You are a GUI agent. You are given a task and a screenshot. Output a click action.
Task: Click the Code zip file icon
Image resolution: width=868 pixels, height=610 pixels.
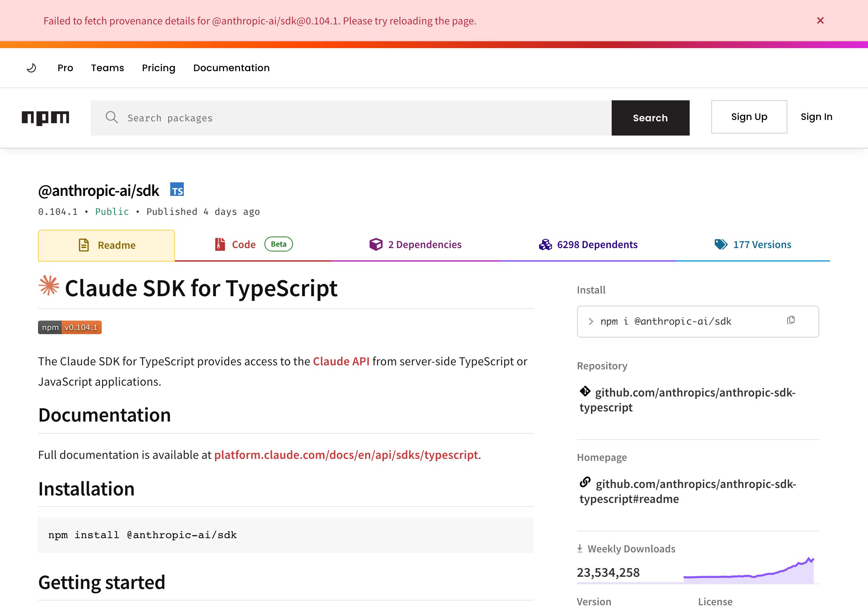pos(220,244)
